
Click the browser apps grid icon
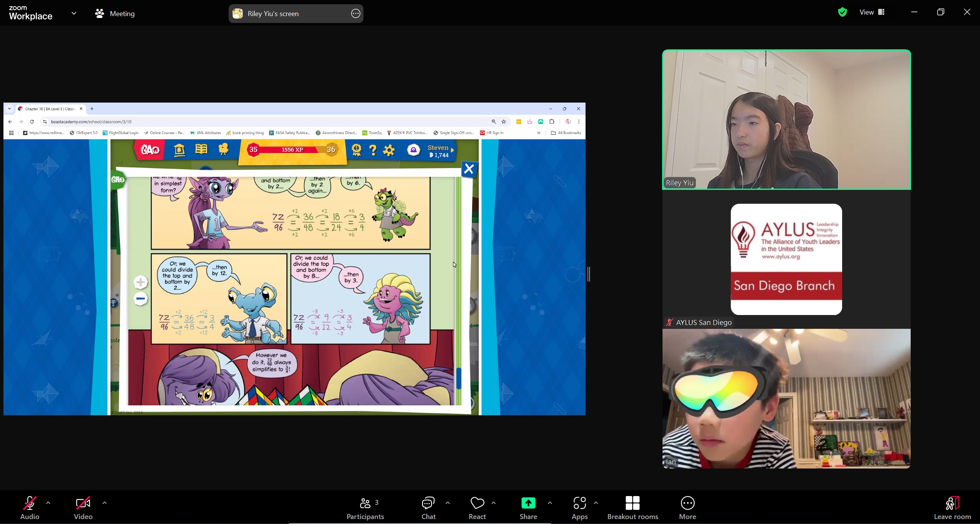coord(11,133)
